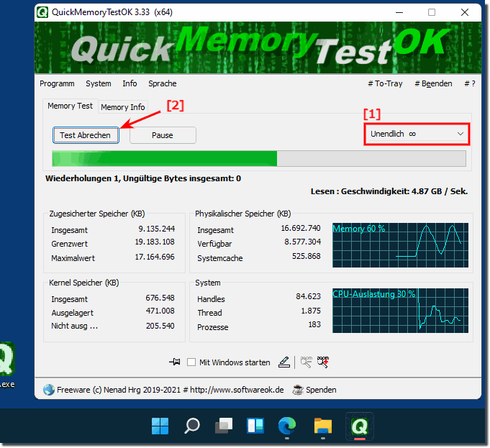Click the Ausgelagert value 471.008
490x448 pixels.
click(160, 311)
